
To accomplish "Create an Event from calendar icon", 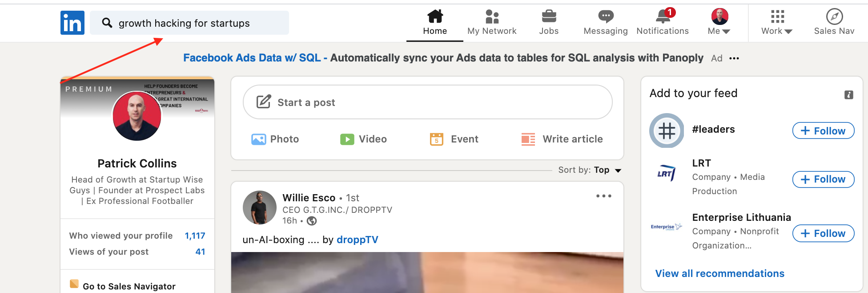I will pos(437,139).
